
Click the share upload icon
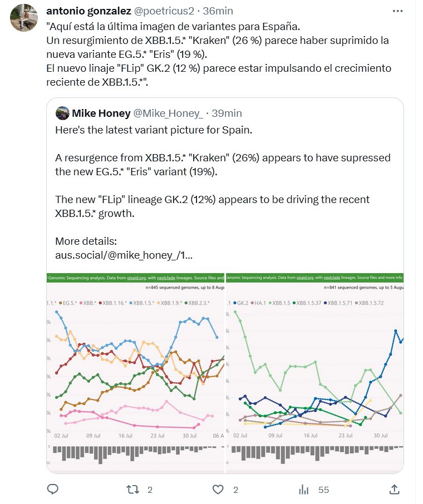click(x=394, y=490)
